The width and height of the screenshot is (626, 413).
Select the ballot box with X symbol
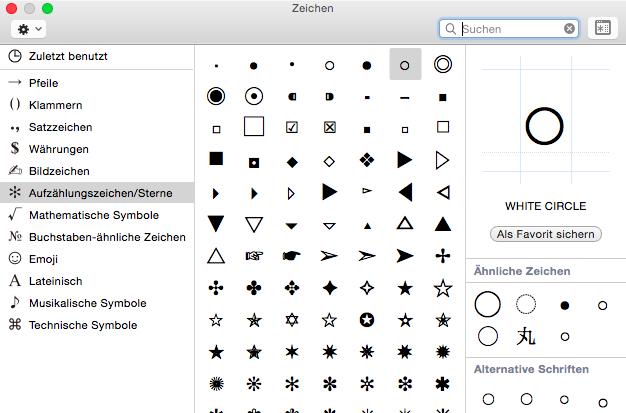pos(329,127)
